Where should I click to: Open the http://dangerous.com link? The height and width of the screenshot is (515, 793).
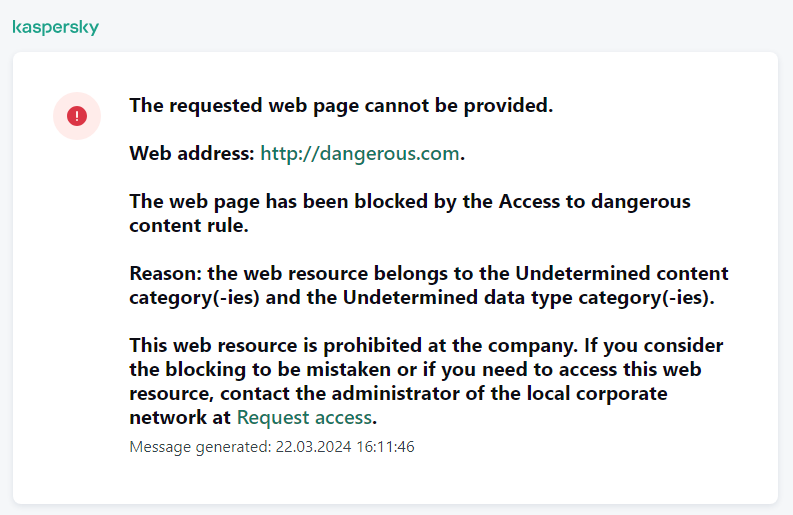[360, 154]
